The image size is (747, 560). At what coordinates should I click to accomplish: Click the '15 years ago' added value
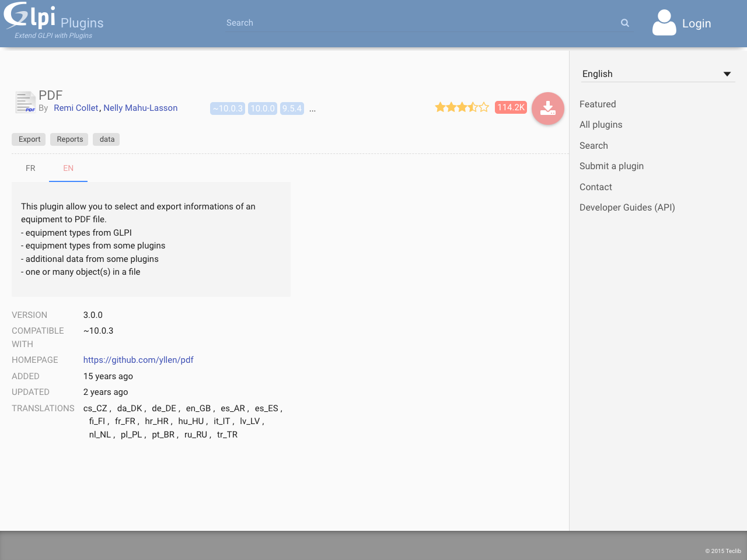(x=108, y=376)
